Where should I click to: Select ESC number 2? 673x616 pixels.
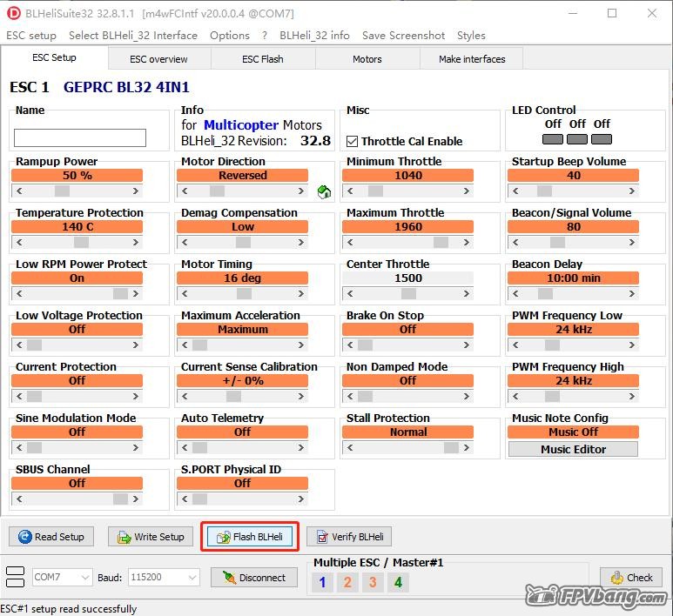point(347,582)
